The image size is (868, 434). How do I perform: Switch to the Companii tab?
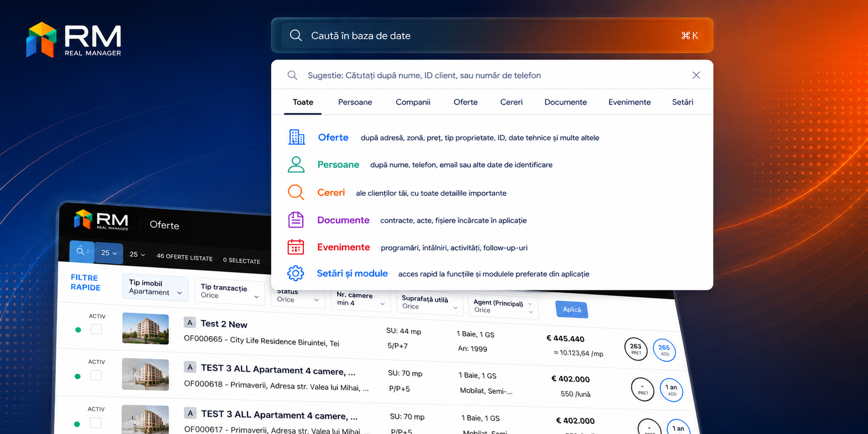coord(413,102)
